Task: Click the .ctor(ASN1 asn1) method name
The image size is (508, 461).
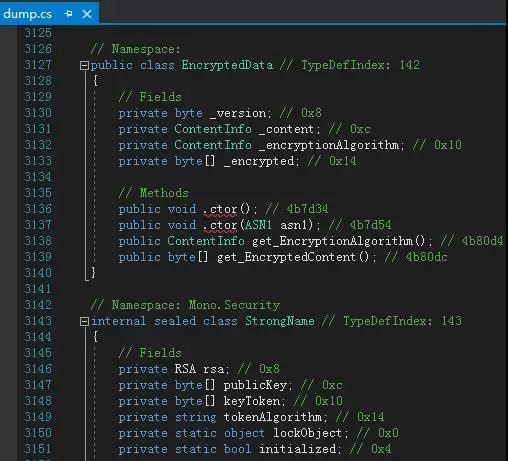Action: (220, 225)
